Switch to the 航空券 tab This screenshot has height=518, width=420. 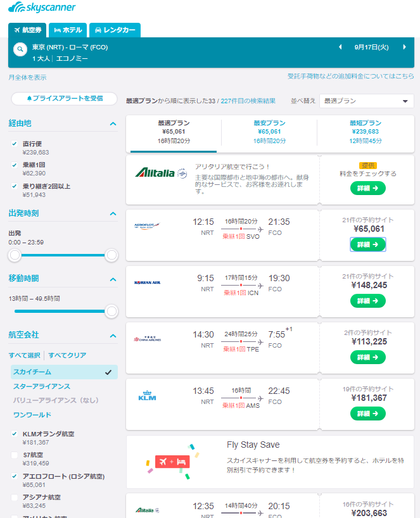(x=27, y=30)
